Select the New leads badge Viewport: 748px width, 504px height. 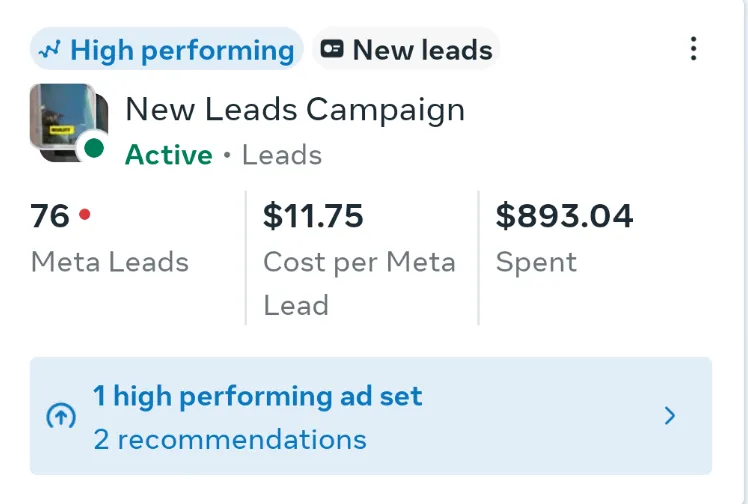(x=406, y=49)
